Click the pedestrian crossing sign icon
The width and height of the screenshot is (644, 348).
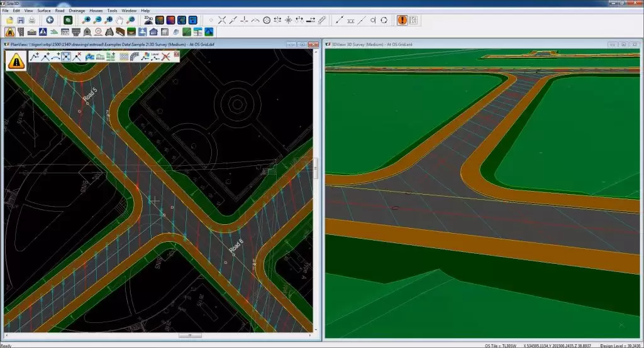43,31
